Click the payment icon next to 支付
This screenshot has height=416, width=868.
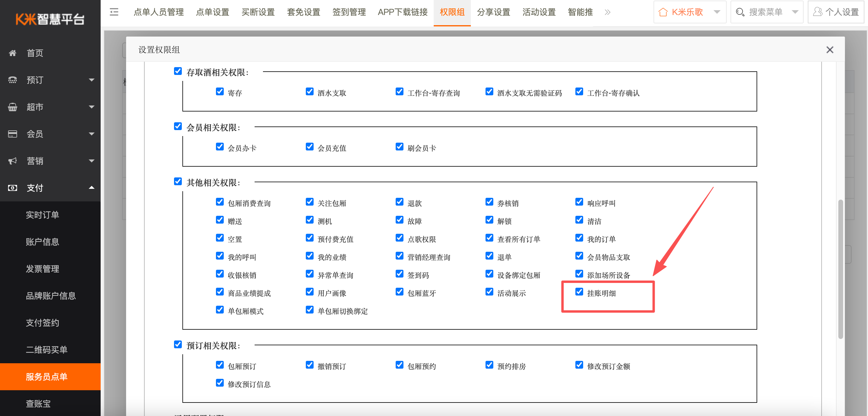[13, 188]
